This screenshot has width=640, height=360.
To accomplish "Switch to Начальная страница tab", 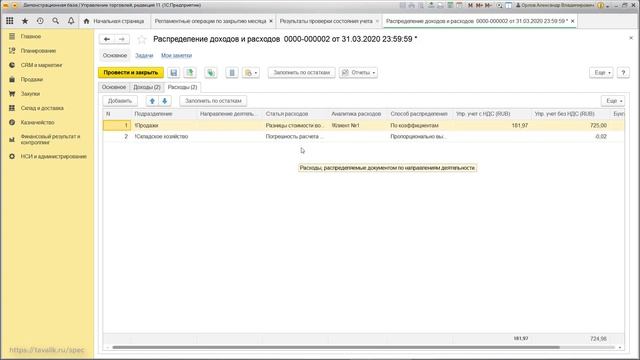I will coord(114,21).
